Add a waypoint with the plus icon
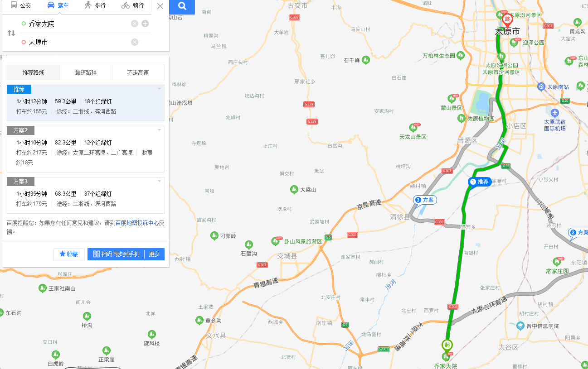588x369 pixels. [145, 24]
